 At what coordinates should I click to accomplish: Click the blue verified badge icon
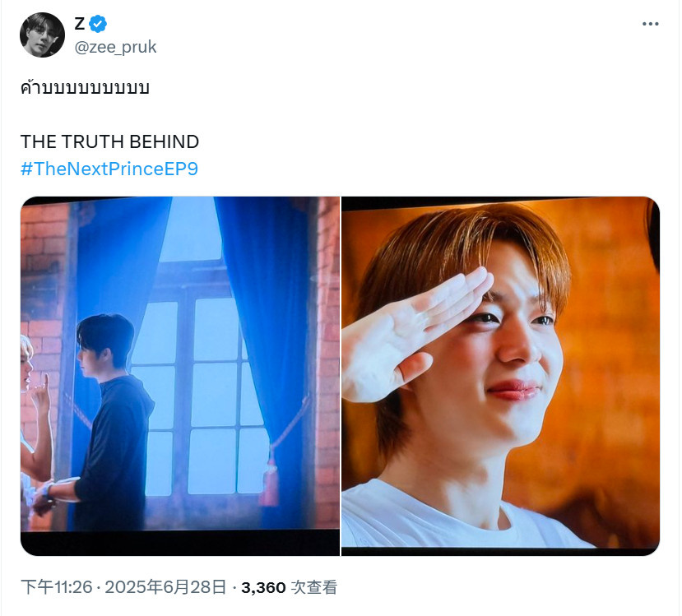pyautogui.click(x=98, y=24)
